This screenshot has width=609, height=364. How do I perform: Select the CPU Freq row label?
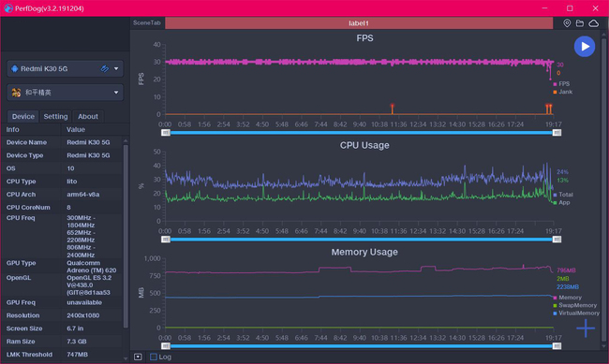(21, 218)
